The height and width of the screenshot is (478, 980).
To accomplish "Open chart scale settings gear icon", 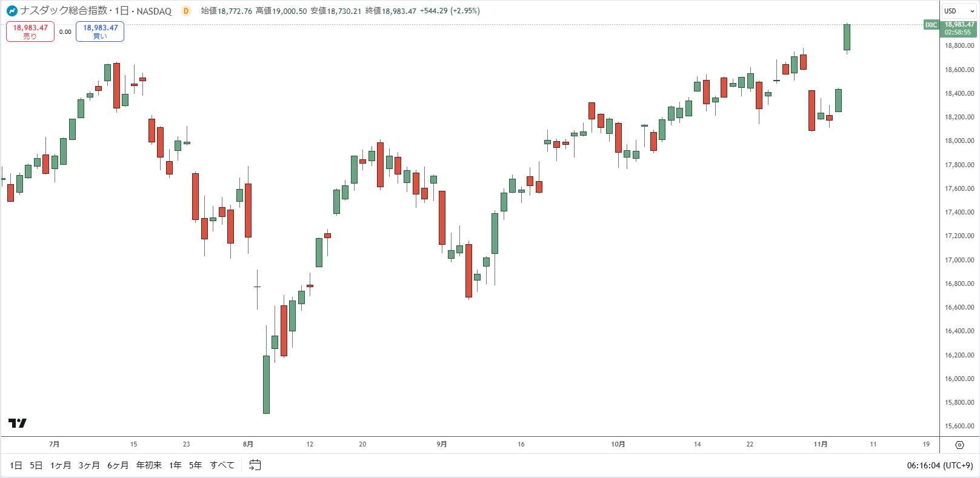I will click(x=959, y=445).
